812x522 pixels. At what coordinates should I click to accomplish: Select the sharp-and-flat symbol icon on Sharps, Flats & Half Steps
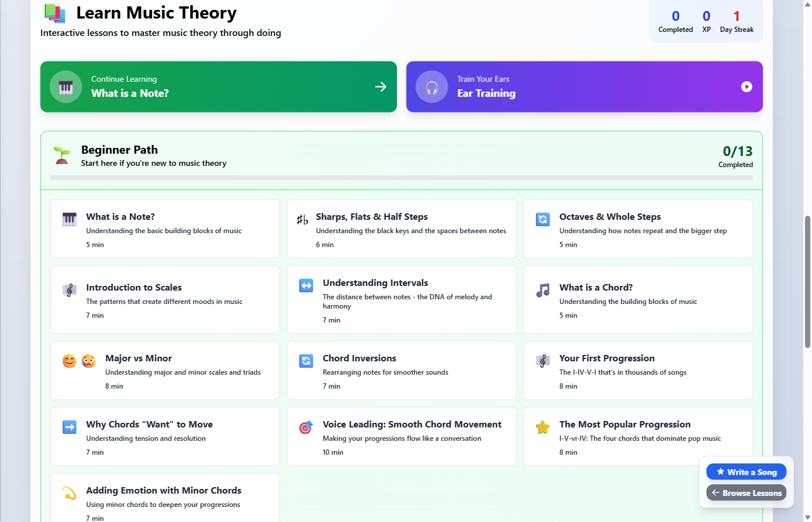coord(302,219)
